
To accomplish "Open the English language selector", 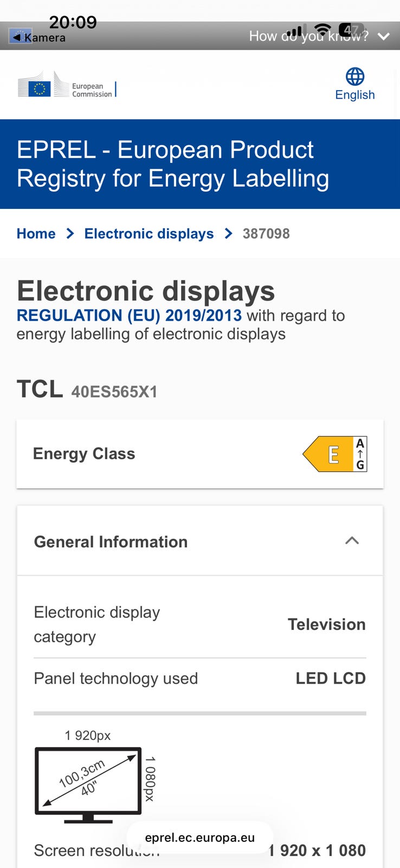I will click(355, 95).
